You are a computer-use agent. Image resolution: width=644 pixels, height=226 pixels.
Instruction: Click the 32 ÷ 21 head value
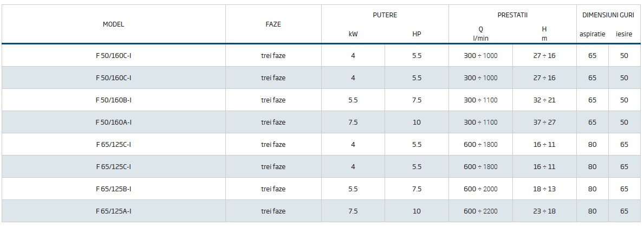point(544,100)
